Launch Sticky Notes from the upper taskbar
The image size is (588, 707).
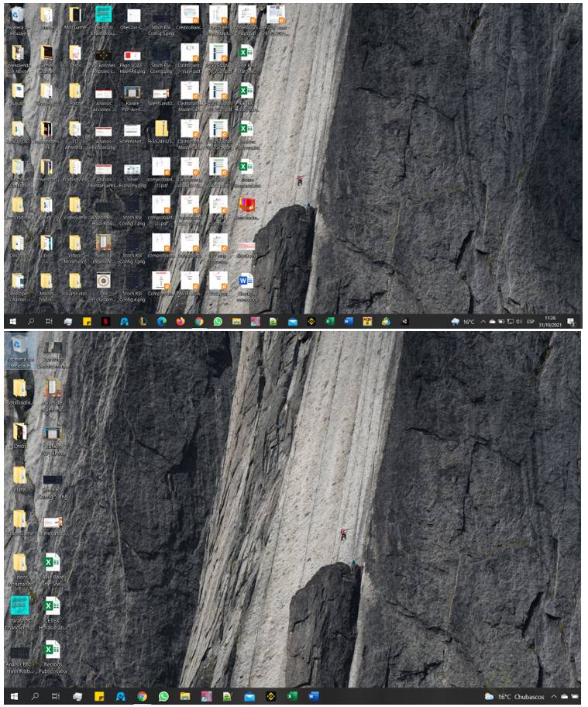[87, 322]
